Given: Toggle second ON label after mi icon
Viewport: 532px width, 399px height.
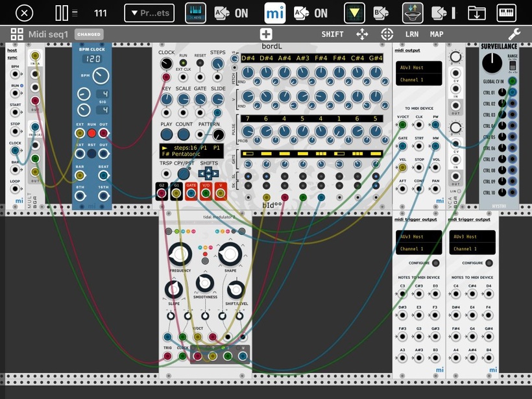Looking at the screenshot, I should 320,13.
